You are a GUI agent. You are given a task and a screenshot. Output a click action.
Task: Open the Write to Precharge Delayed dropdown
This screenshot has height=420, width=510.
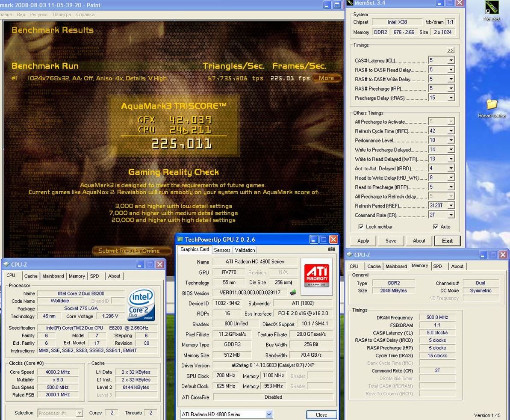click(x=451, y=150)
